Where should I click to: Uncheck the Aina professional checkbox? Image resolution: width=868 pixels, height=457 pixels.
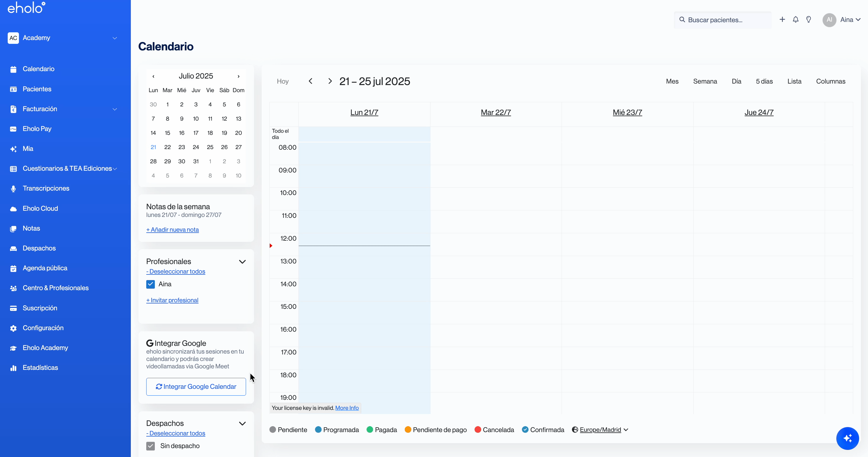point(151,284)
